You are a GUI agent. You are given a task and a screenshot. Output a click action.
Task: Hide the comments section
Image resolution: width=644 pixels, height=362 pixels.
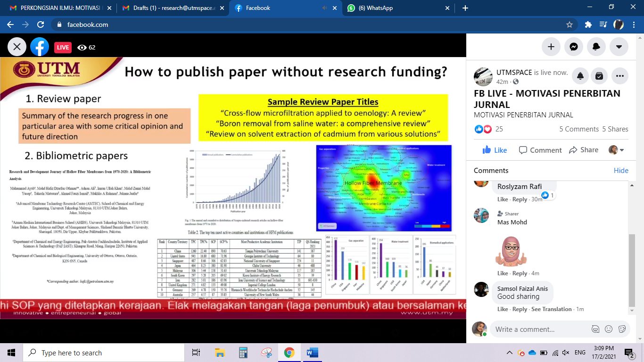[621, 171]
